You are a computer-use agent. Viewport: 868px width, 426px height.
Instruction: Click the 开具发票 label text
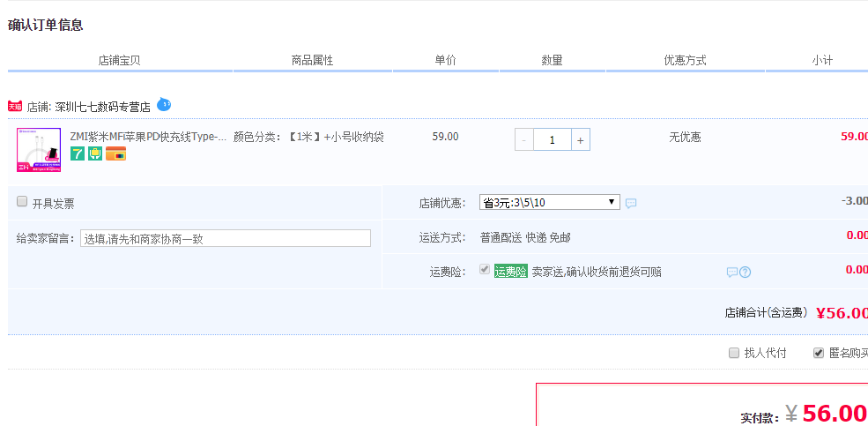point(53,204)
